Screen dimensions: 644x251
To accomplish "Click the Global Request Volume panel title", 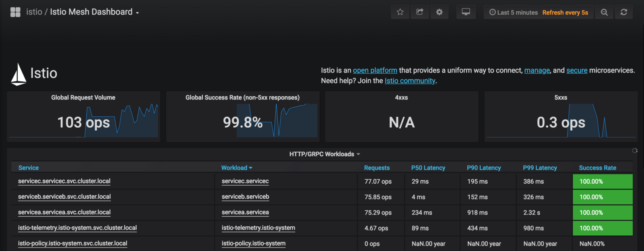I will 83,97.
